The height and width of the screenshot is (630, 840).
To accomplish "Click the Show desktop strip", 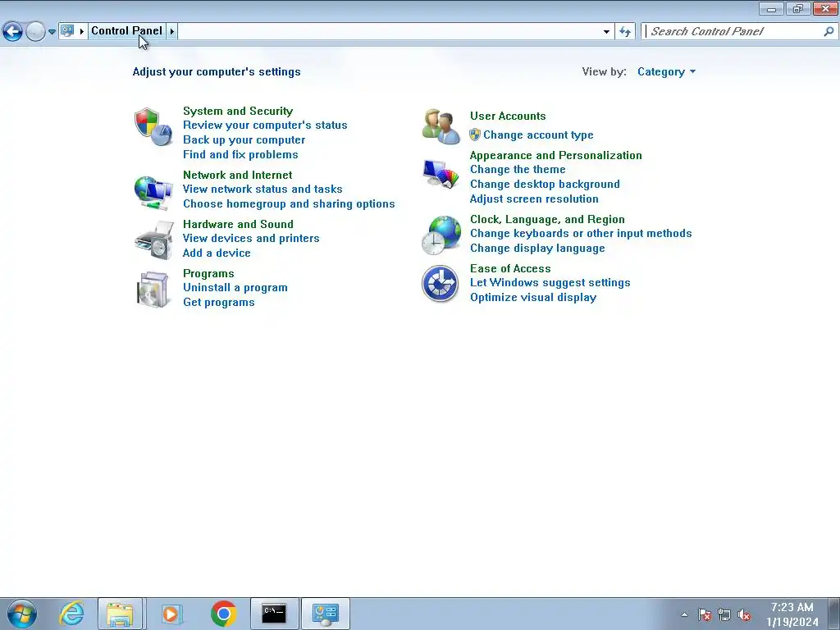I will [833, 614].
